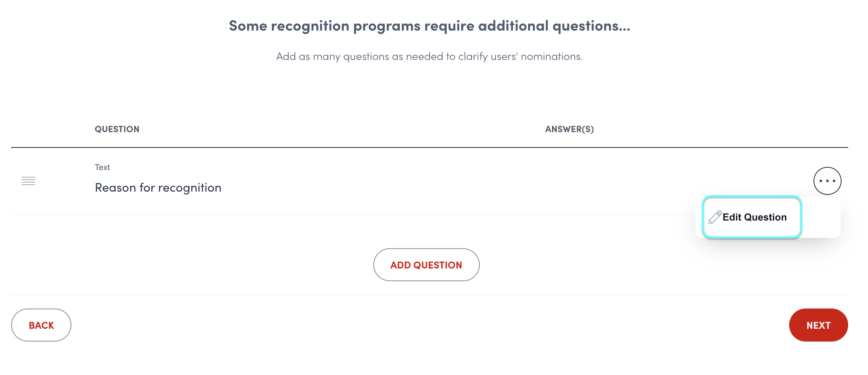Click blank popup area right of Edit Question
The image size is (868, 375).
(x=821, y=218)
